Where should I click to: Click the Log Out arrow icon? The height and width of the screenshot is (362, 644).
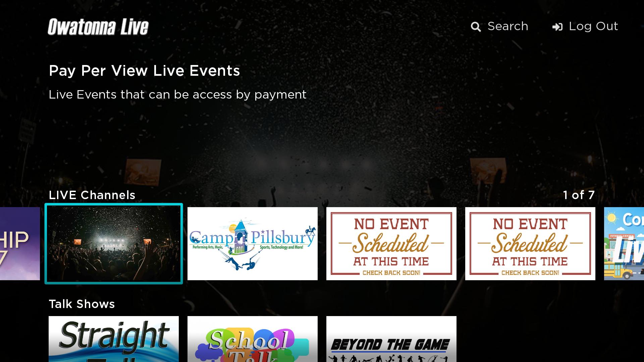click(557, 27)
